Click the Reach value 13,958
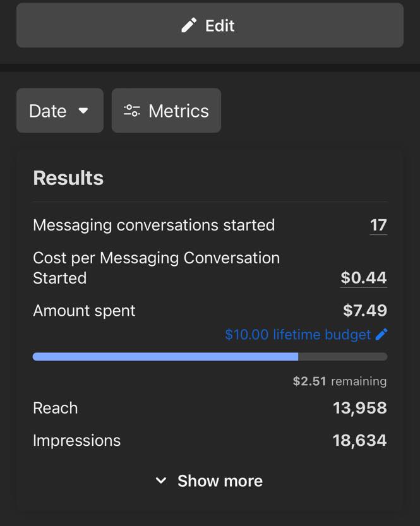Image resolution: width=420 pixels, height=526 pixels. point(359,408)
